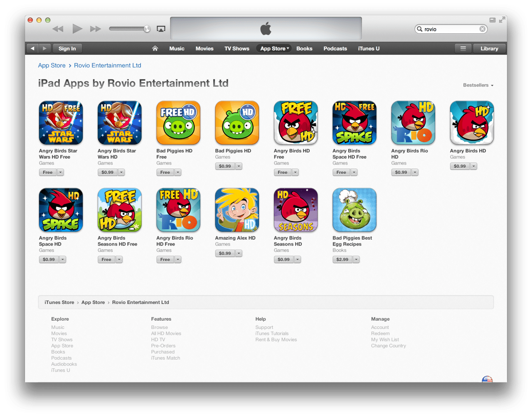Switch to the Podcasts tab

coord(335,49)
